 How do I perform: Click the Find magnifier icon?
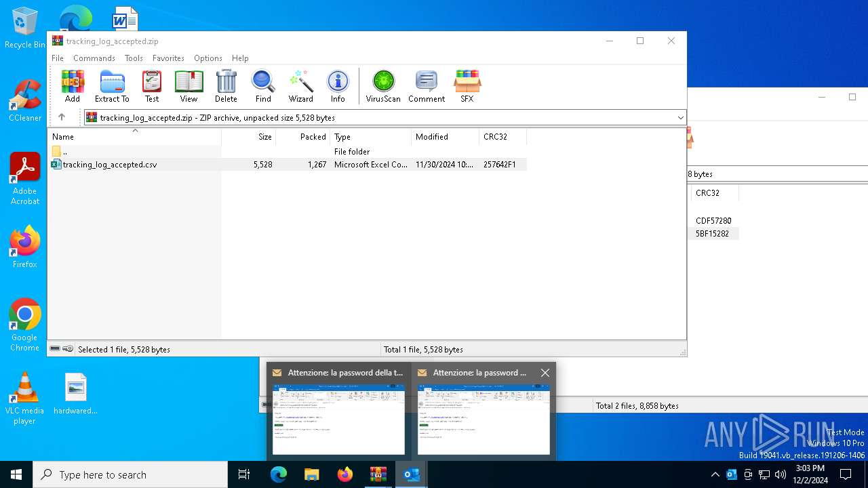(x=263, y=86)
